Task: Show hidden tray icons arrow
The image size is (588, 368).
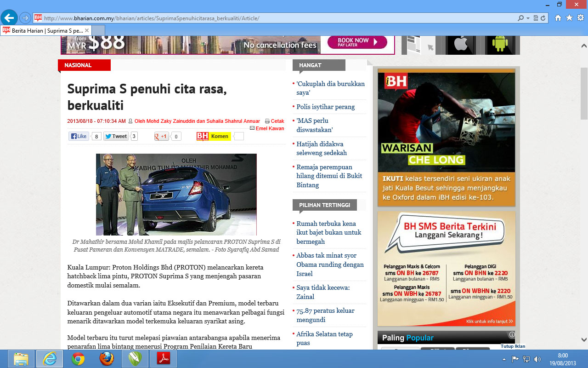Action: pyautogui.click(x=504, y=359)
